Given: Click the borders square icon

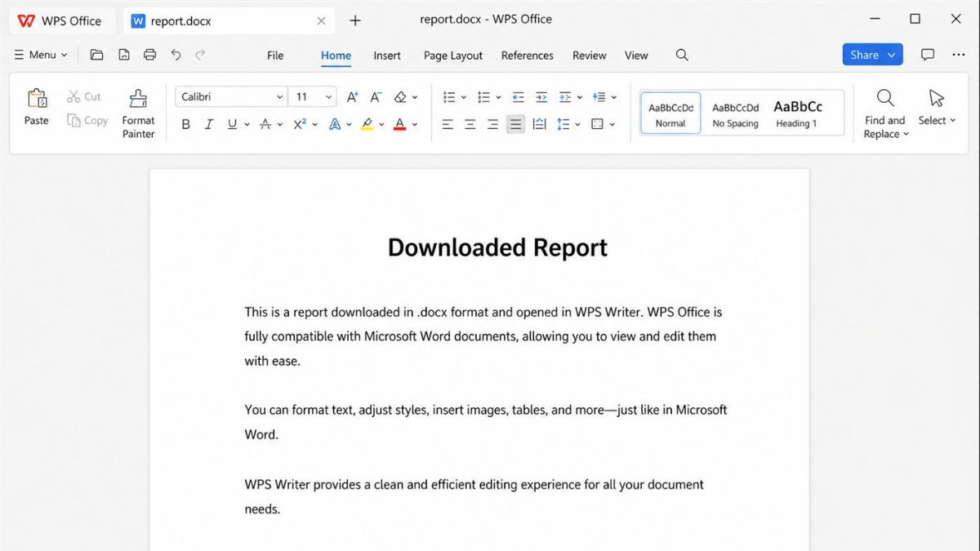Looking at the screenshot, I should tap(597, 124).
